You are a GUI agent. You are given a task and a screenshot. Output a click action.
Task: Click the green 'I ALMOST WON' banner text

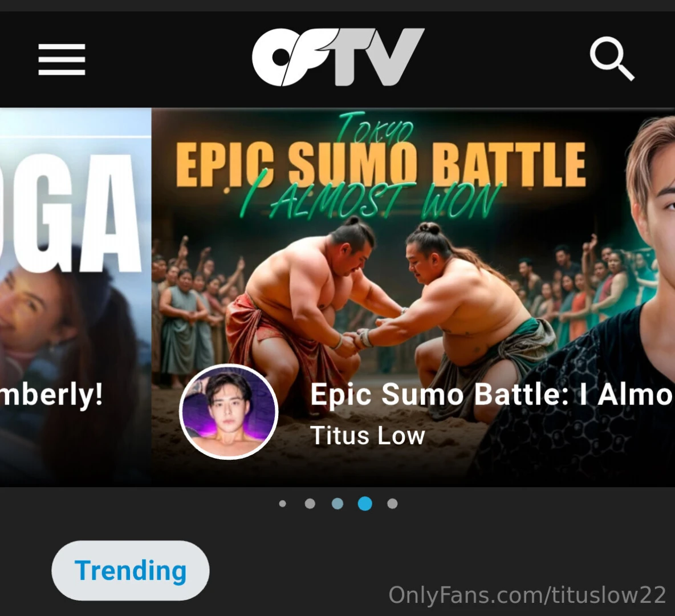click(x=370, y=200)
